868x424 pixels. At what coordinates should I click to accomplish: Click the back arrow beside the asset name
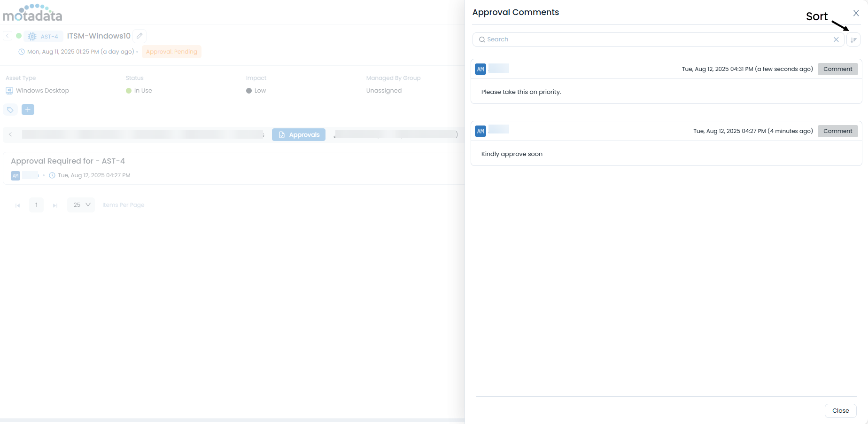(x=7, y=36)
